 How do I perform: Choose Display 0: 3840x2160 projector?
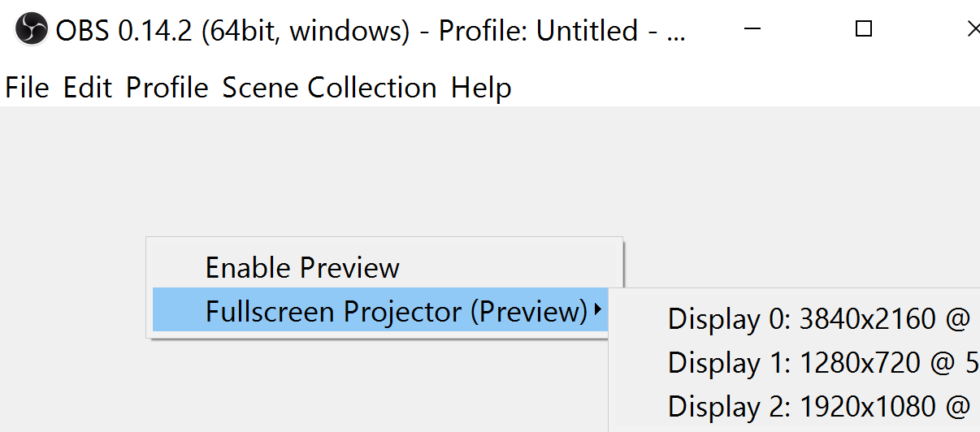coord(820,319)
